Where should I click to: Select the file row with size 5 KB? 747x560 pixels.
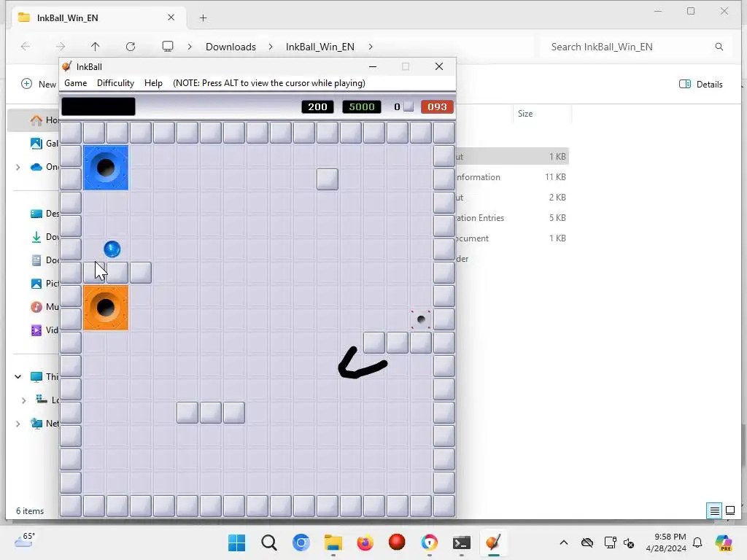(512, 217)
